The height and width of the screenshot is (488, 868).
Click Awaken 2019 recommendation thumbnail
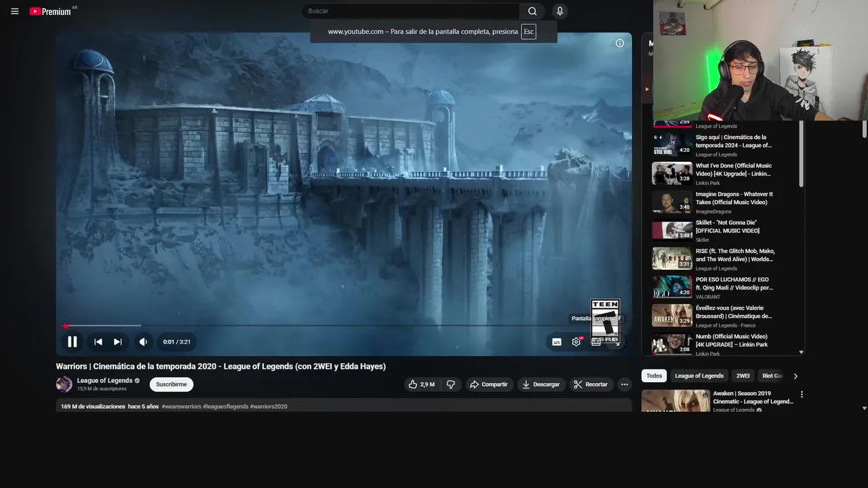(x=675, y=400)
